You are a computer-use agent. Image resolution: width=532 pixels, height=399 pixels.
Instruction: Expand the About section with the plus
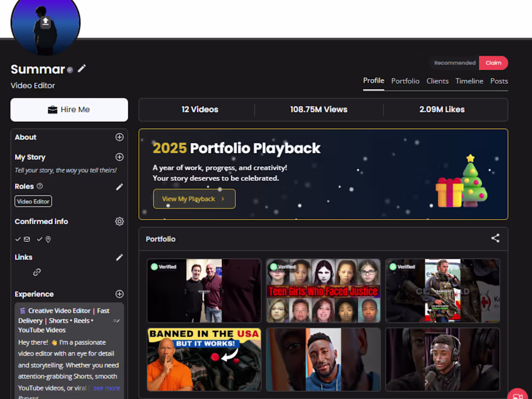point(119,137)
